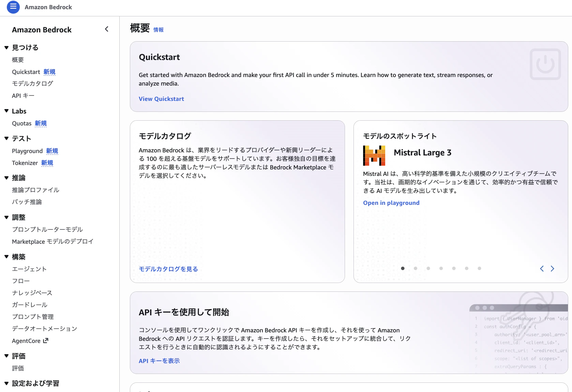
Task: Select the sixth spotlight carousel dot
Action: point(467,269)
